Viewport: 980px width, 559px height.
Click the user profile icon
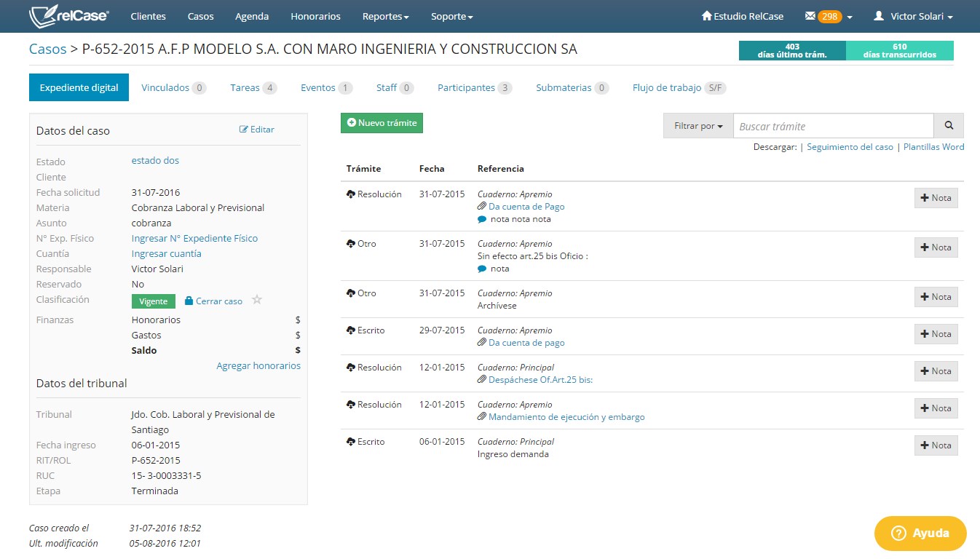pos(879,16)
